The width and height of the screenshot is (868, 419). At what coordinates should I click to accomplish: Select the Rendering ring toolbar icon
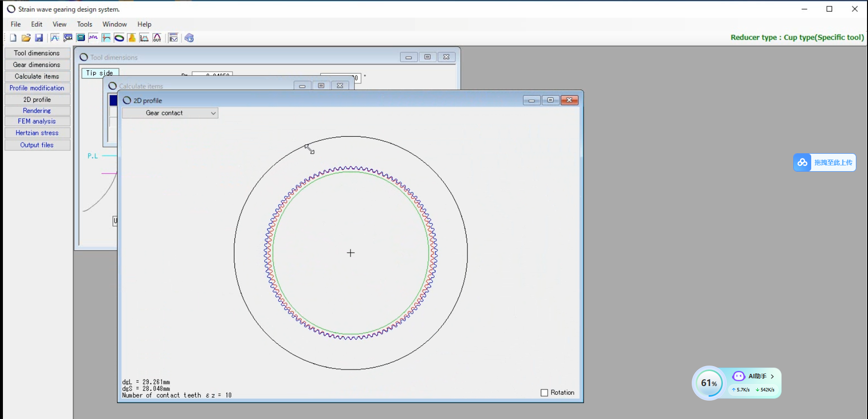point(119,38)
